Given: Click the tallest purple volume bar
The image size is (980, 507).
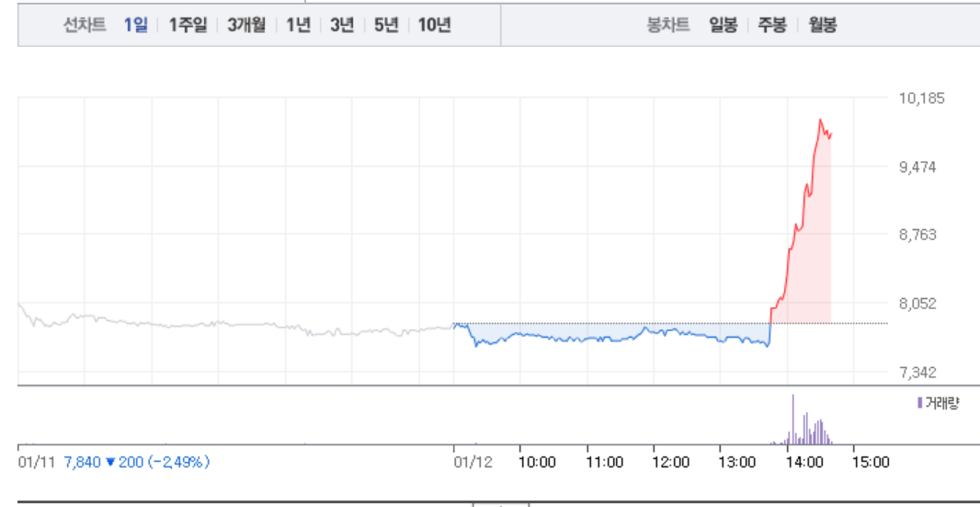Looking at the screenshot, I should (793, 420).
